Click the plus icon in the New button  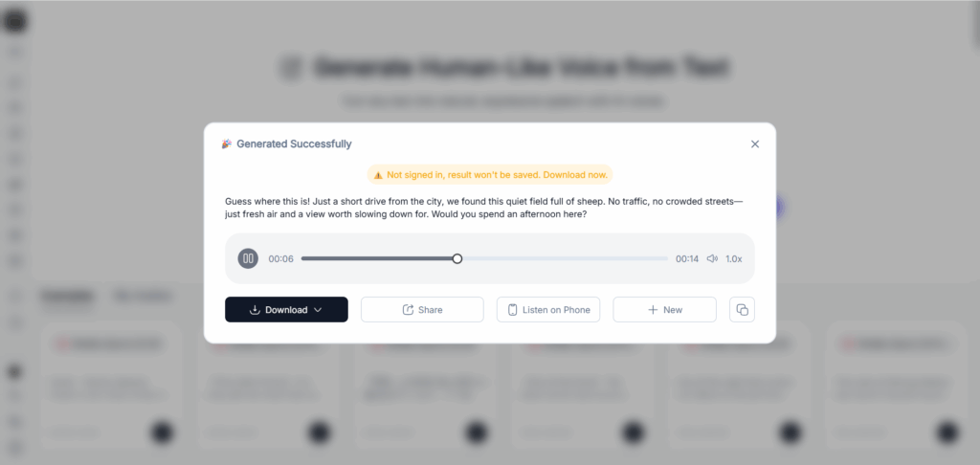[653, 310]
